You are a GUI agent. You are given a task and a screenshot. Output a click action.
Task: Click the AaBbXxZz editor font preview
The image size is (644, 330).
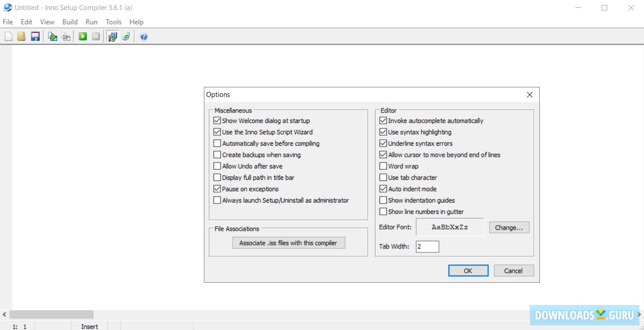tap(450, 227)
